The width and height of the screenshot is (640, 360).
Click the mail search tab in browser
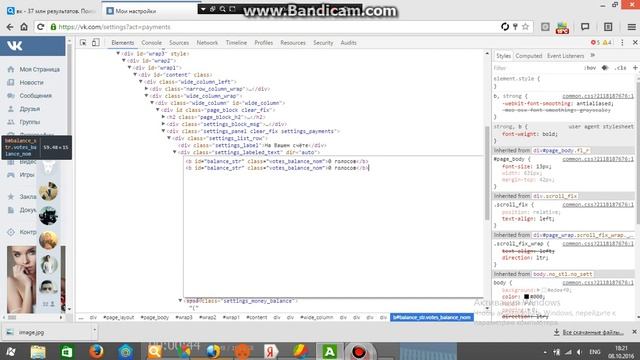(51, 11)
